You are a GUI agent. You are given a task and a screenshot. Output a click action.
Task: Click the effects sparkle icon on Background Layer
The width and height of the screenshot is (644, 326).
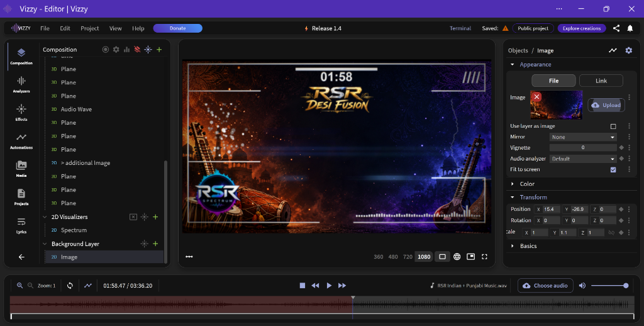point(145,244)
